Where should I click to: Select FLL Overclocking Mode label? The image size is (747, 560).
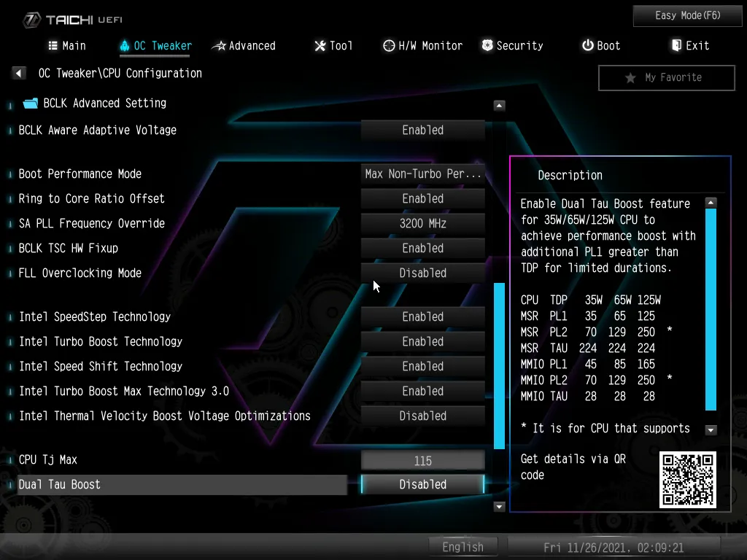(80, 273)
